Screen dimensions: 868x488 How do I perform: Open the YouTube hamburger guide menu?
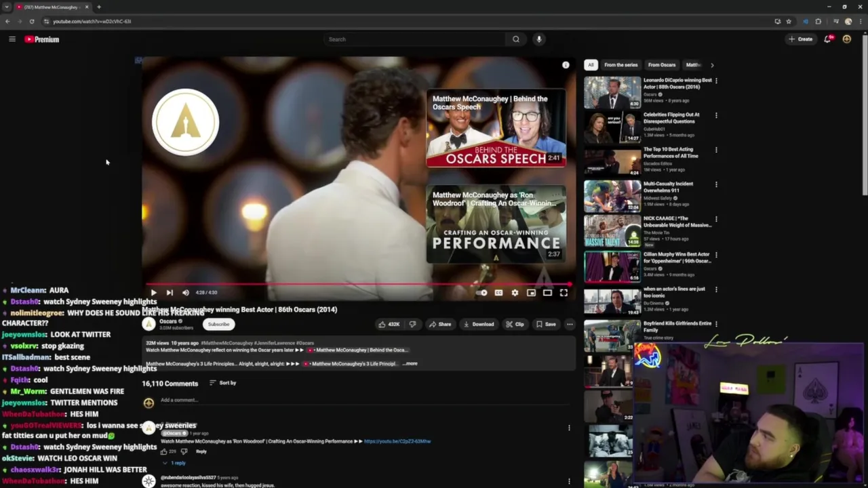[x=12, y=39]
